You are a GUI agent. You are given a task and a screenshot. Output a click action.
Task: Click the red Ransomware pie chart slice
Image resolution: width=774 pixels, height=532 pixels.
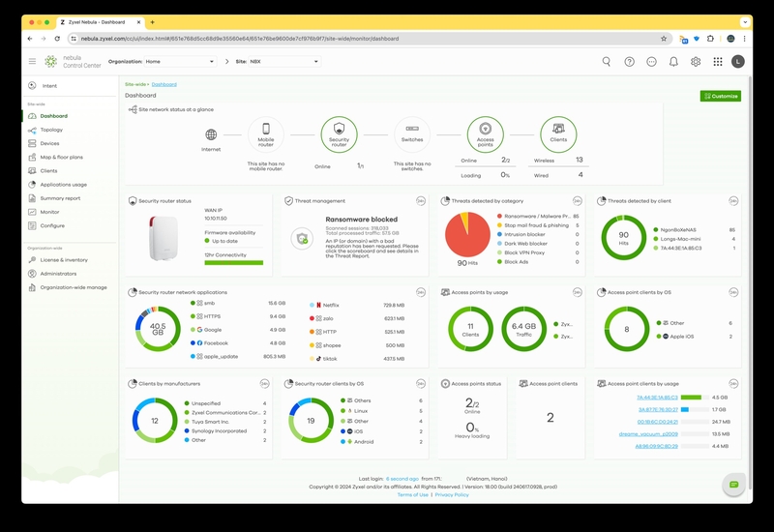[x=467, y=239]
